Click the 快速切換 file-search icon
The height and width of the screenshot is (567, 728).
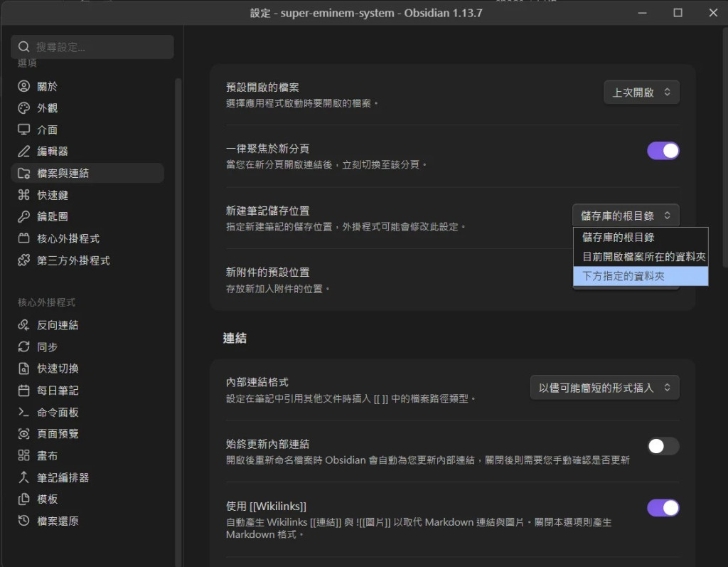coord(23,369)
